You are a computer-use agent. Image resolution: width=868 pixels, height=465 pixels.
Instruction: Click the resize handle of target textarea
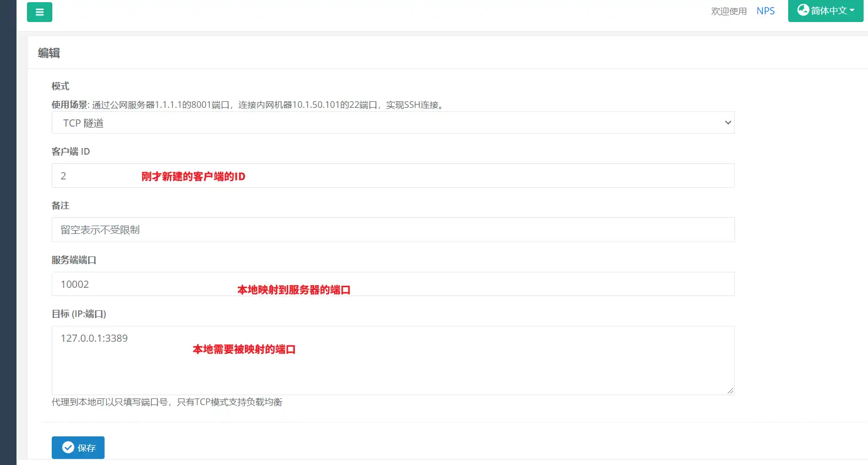click(x=730, y=390)
